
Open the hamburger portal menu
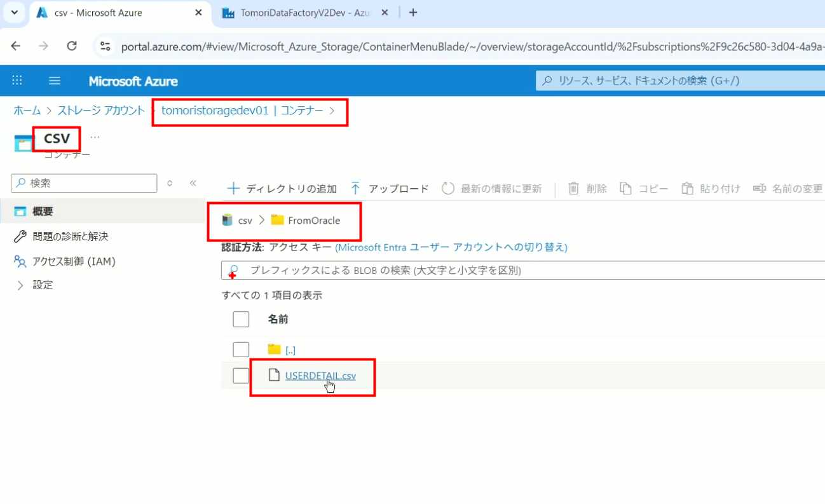pos(55,81)
